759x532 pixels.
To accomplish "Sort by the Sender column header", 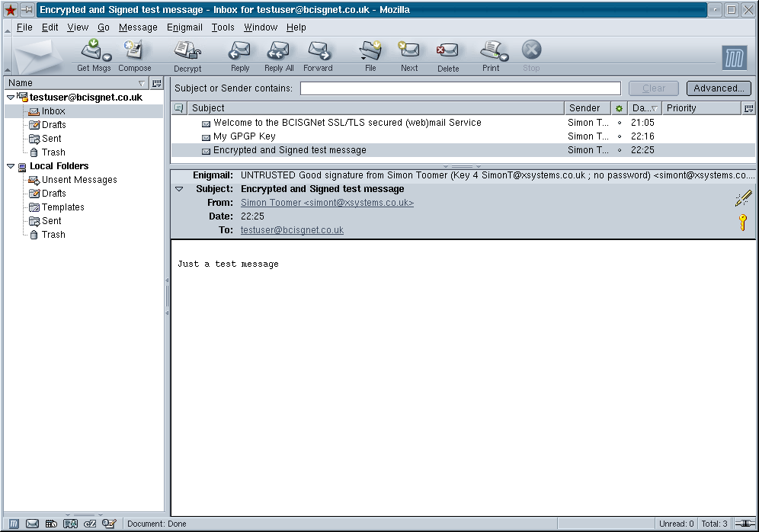I will pos(588,108).
